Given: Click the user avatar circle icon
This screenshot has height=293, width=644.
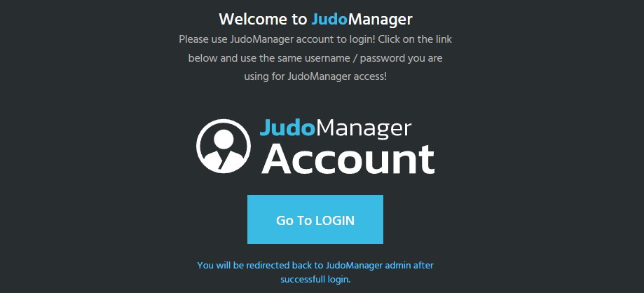Looking at the screenshot, I should pyautogui.click(x=224, y=146).
